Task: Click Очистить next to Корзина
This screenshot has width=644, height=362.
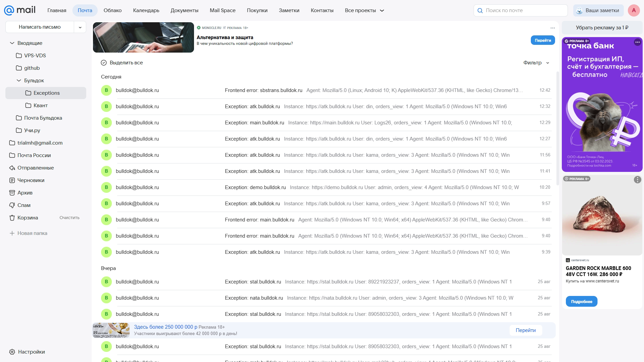Action: click(x=69, y=218)
